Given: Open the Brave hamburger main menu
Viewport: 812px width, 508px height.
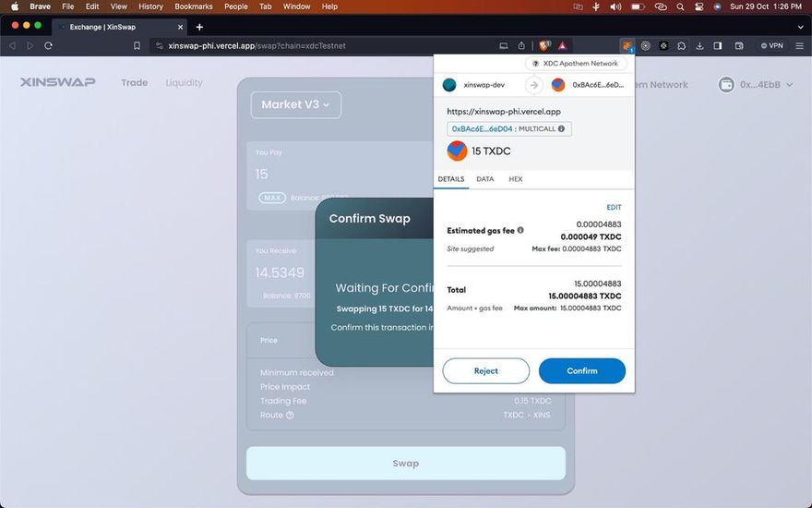Looking at the screenshot, I should pyautogui.click(x=800, y=45).
